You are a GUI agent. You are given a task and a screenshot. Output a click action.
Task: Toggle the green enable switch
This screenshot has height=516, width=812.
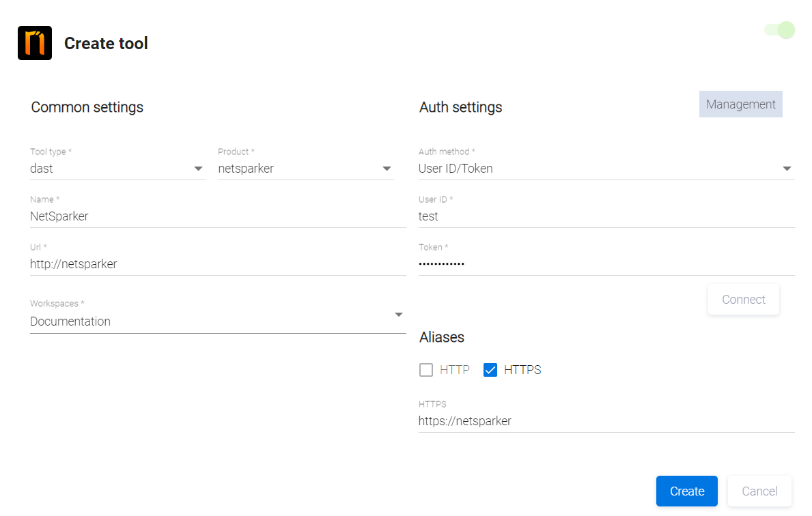coord(780,30)
